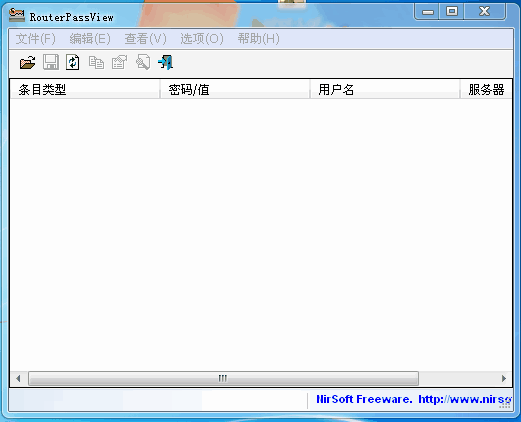Open the 编辑(E) menu
This screenshot has width=521, height=422.
90,39
